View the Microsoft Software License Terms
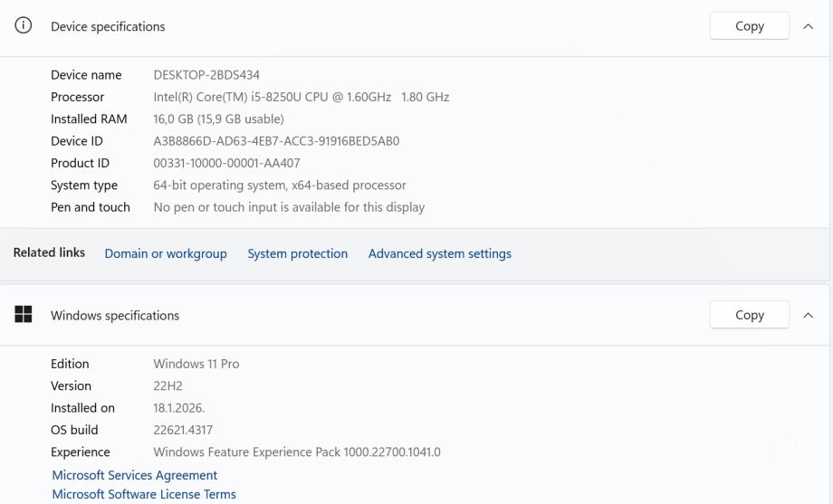833x504 pixels. point(144,495)
